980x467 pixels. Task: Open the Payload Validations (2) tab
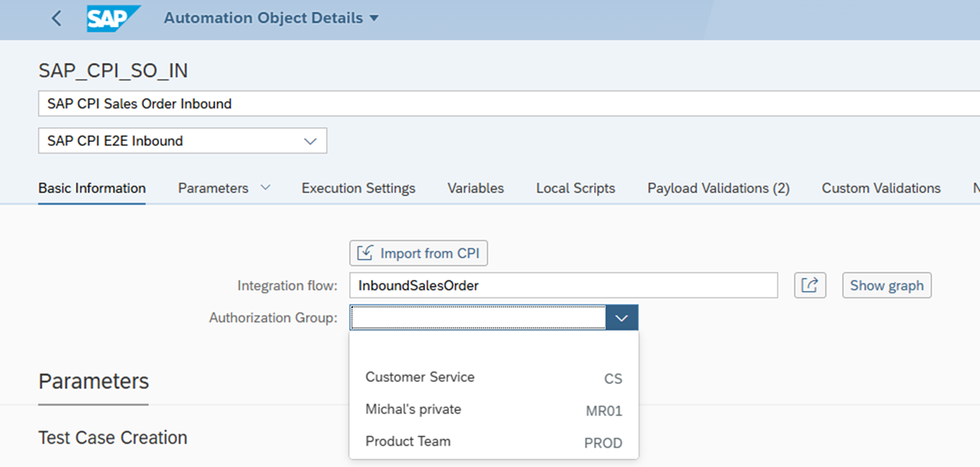(718, 188)
